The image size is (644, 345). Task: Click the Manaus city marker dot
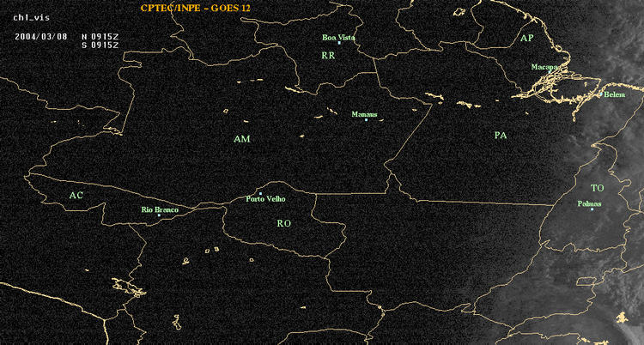click(x=367, y=119)
